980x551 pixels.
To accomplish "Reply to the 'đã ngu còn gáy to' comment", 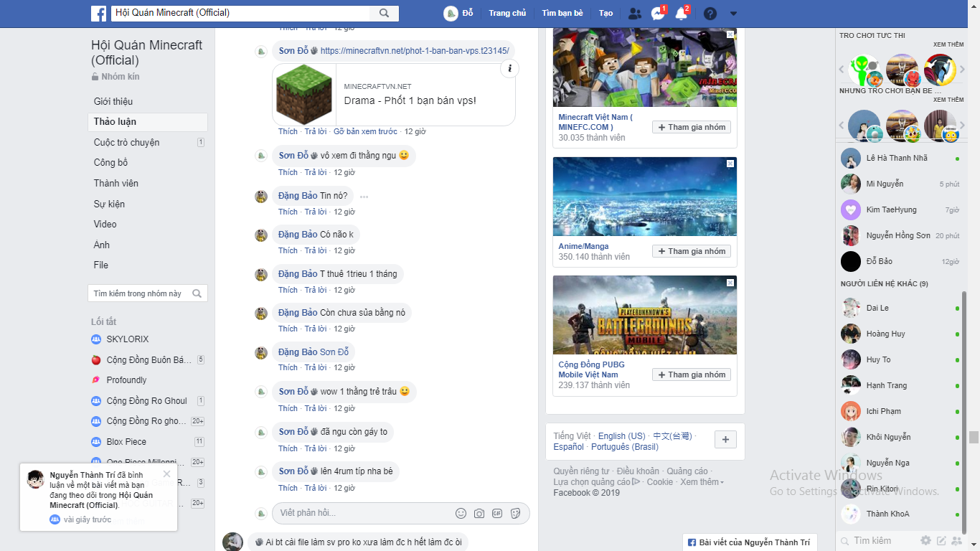I will click(316, 449).
